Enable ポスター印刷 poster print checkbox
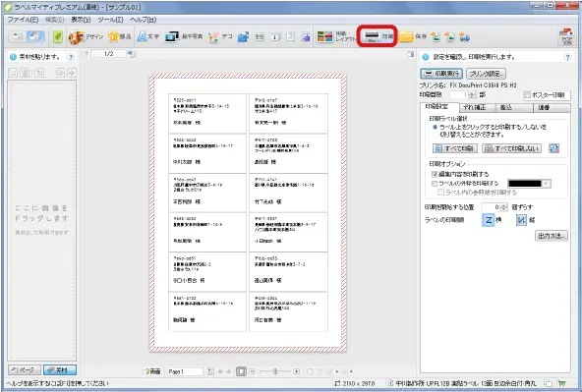Viewport: 582px width, 392px height. click(x=527, y=95)
